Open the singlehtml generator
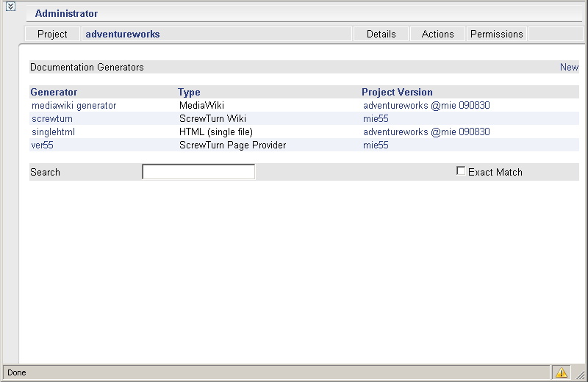 pos(53,132)
